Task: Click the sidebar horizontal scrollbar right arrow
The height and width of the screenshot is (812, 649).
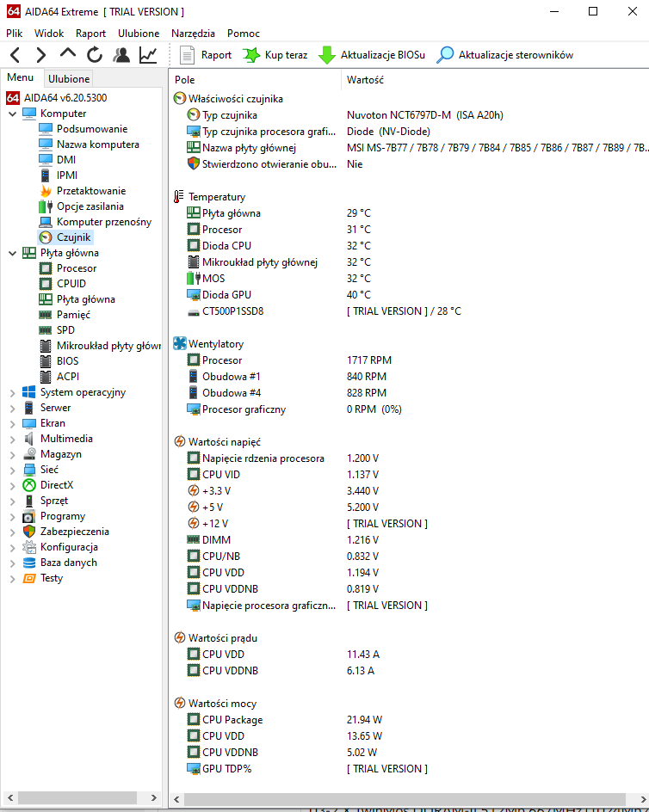Action: [x=154, y=797]
